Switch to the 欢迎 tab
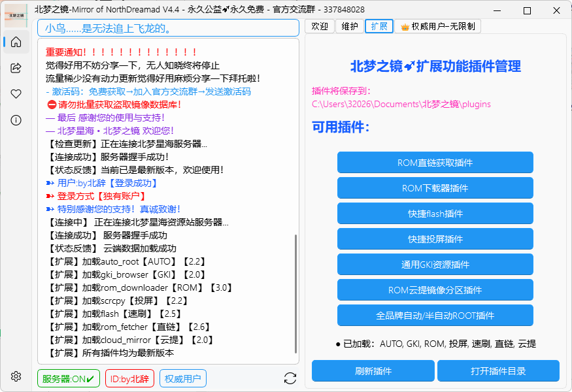 coord(319,26)
